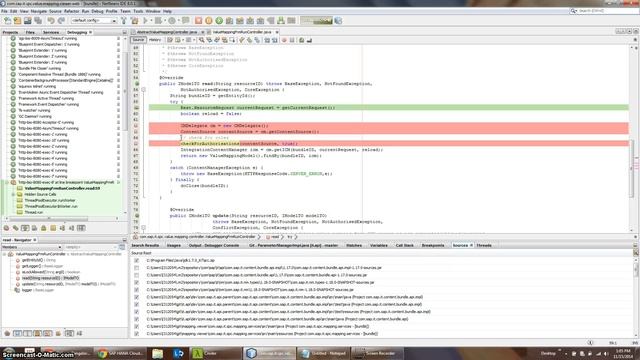The image size is (640, 360).
Task: Click the Find Selection magnifier in editor toolbar
Action: 202,40
